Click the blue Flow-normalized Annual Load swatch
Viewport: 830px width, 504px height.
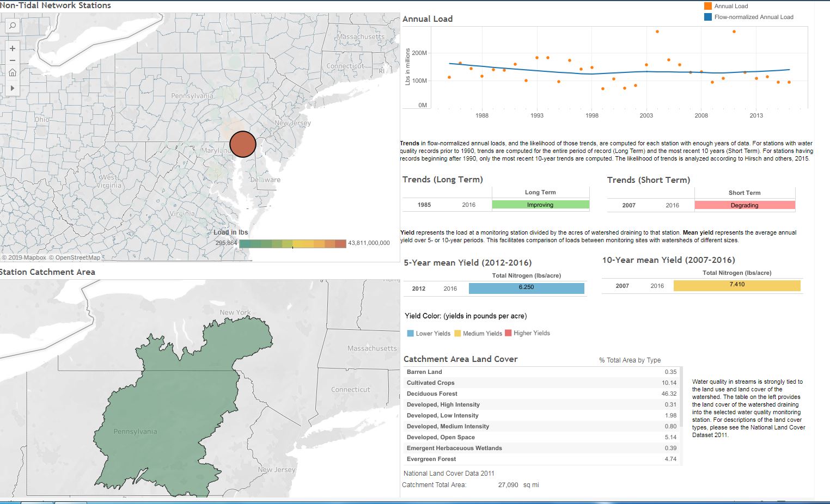(707, 17)
